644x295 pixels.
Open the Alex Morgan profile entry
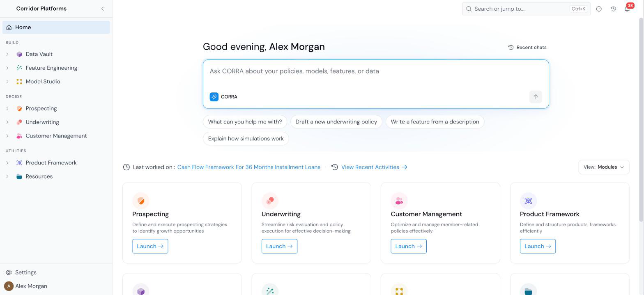(31, 286)
